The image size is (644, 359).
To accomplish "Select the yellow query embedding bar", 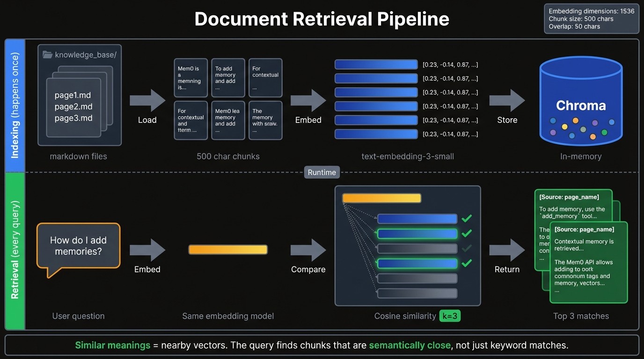I will [228, 249].
